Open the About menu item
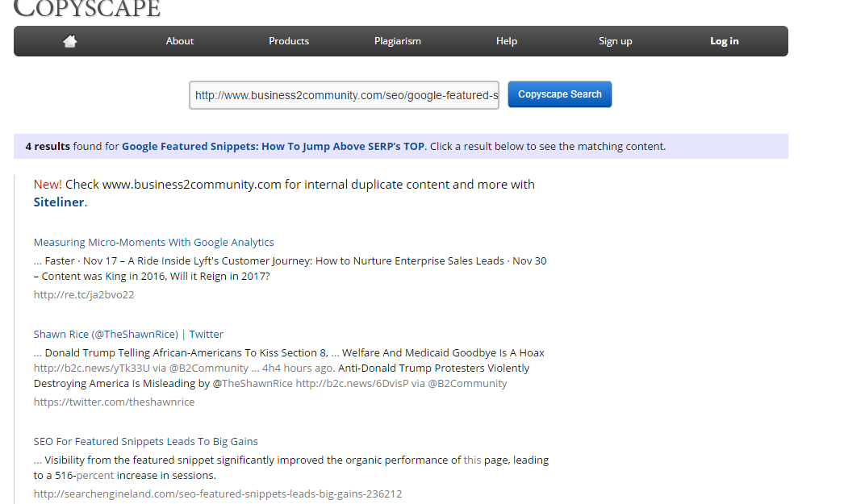This screenshot has width=844, height=504. (180, 41)
